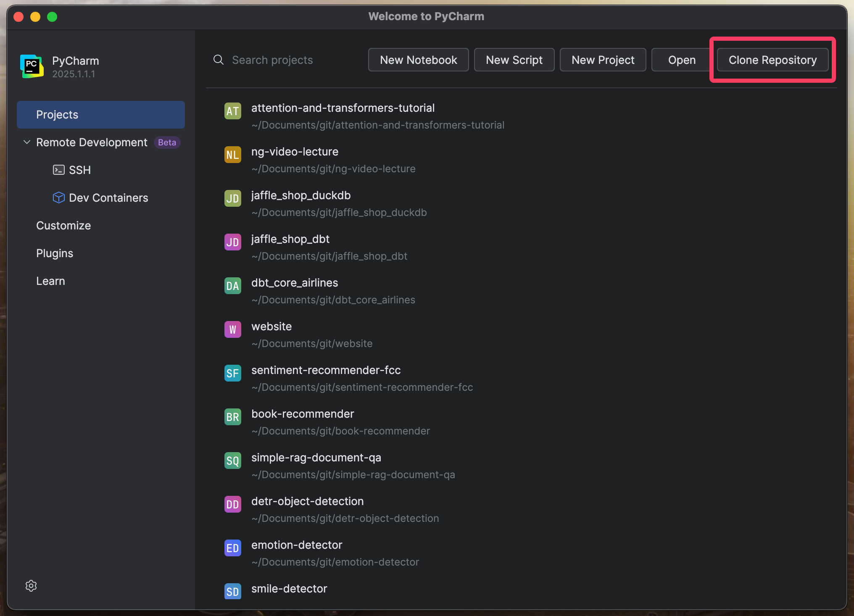Click the search magnifier icon
This screenshot has height=616, width=854.
(x=218, y=60)
